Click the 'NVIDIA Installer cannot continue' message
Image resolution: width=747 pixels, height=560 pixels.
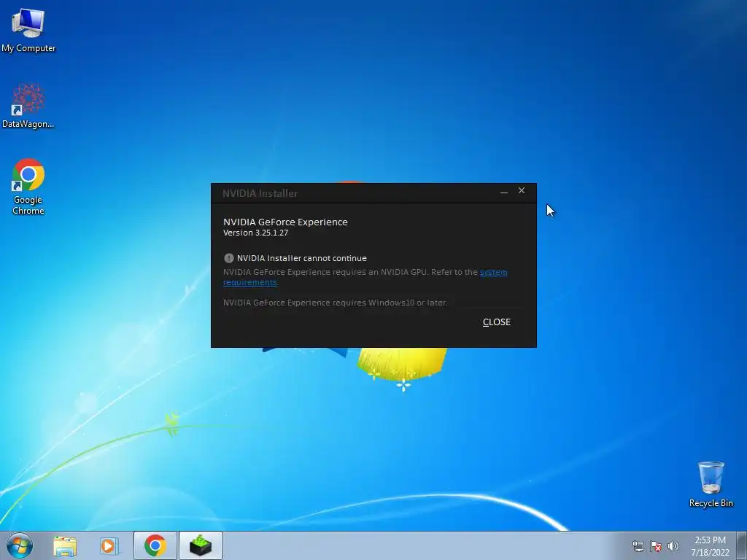point(301,258)
